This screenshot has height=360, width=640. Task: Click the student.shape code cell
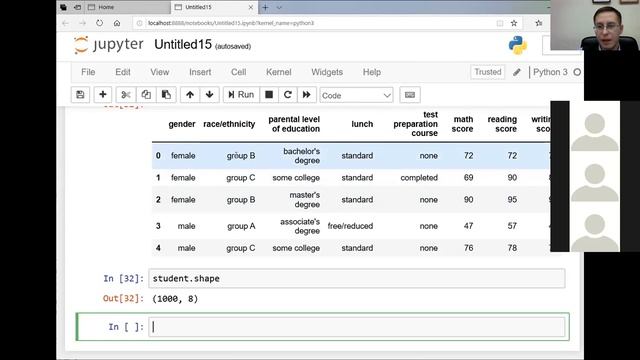357,278
